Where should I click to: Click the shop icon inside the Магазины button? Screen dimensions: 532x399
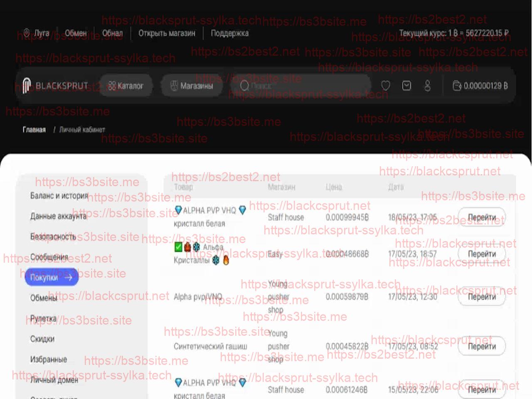(174, 86)
